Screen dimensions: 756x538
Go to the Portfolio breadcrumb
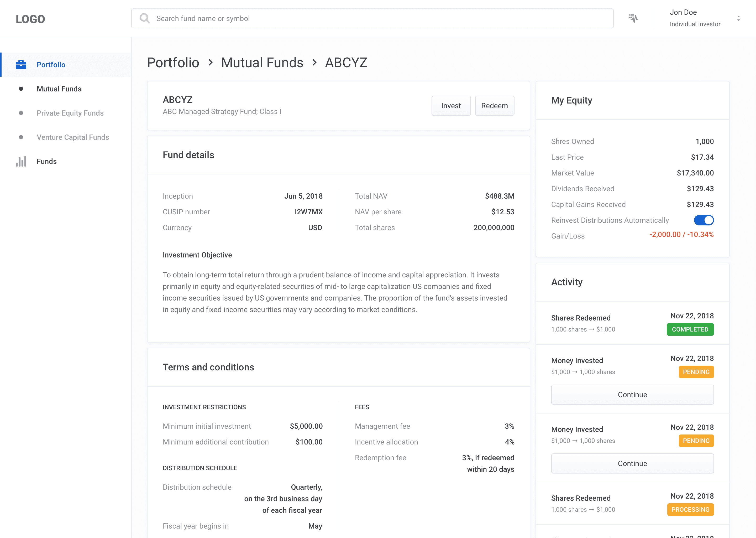click(x=173, y=63)
